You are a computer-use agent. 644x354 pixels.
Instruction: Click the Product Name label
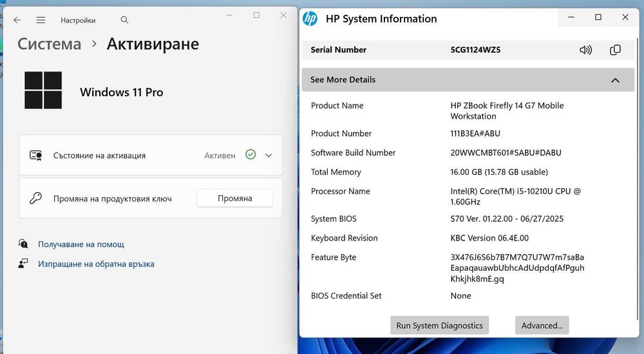[337, 106]
